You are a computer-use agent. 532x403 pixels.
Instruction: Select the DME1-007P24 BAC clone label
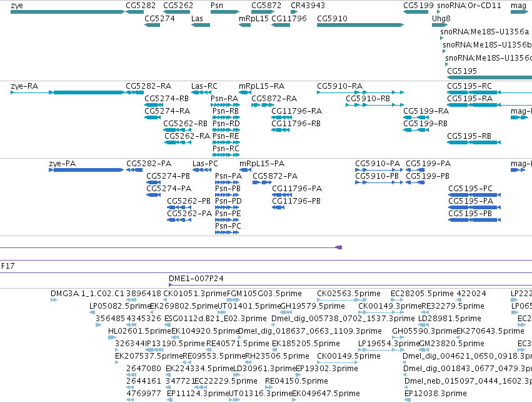[196, 279]
